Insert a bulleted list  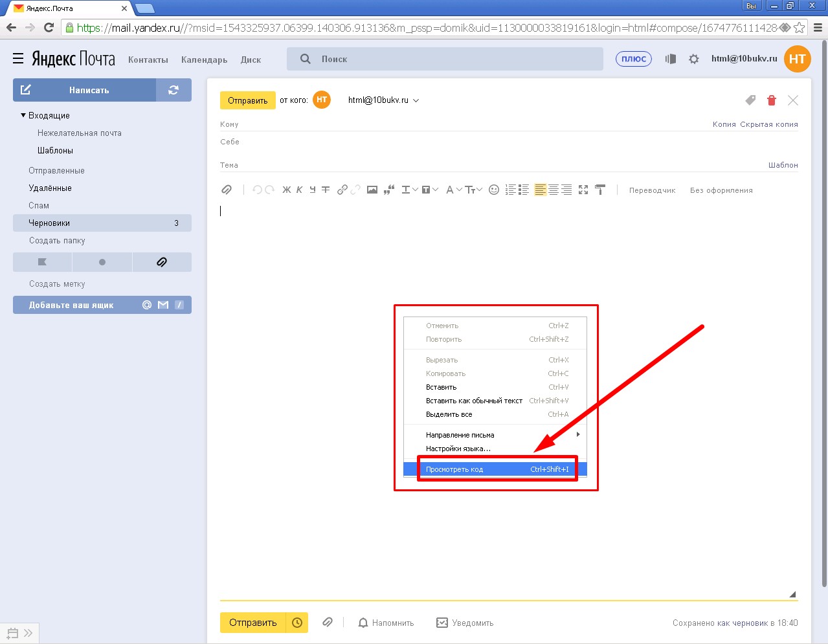point(524,190)
